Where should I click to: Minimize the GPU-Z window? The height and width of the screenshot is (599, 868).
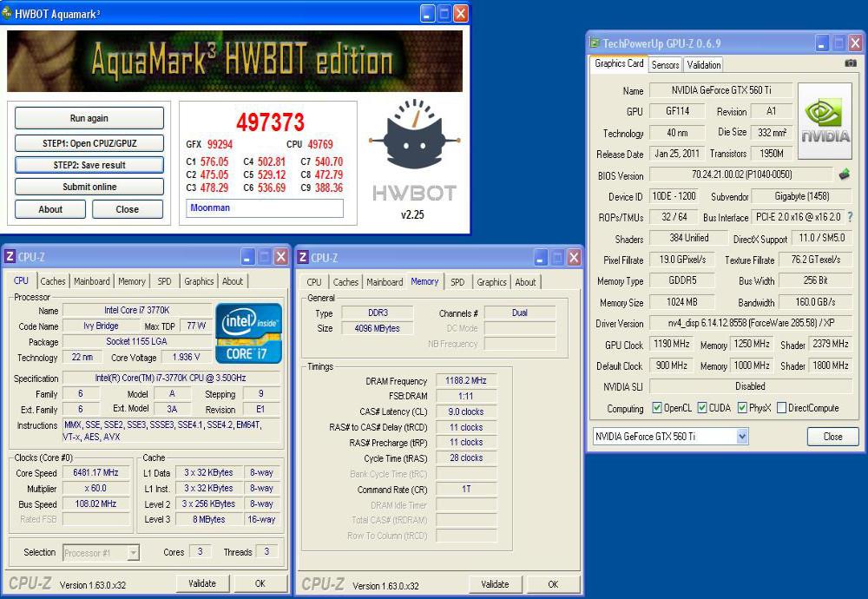coord(822,43)
